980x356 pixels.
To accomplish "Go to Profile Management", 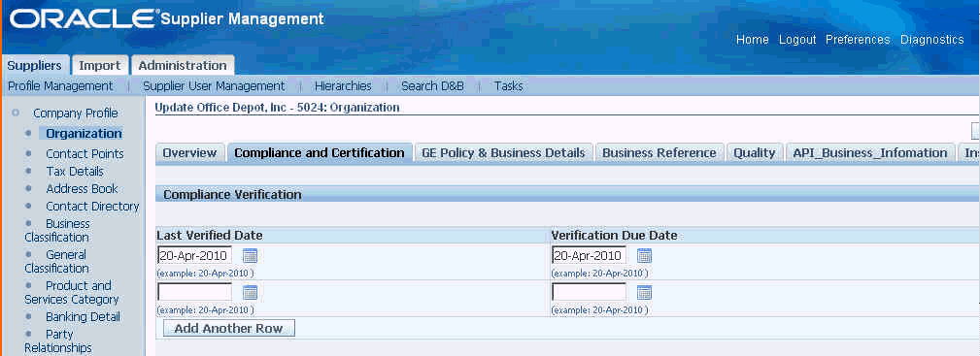I will point(60,86).
